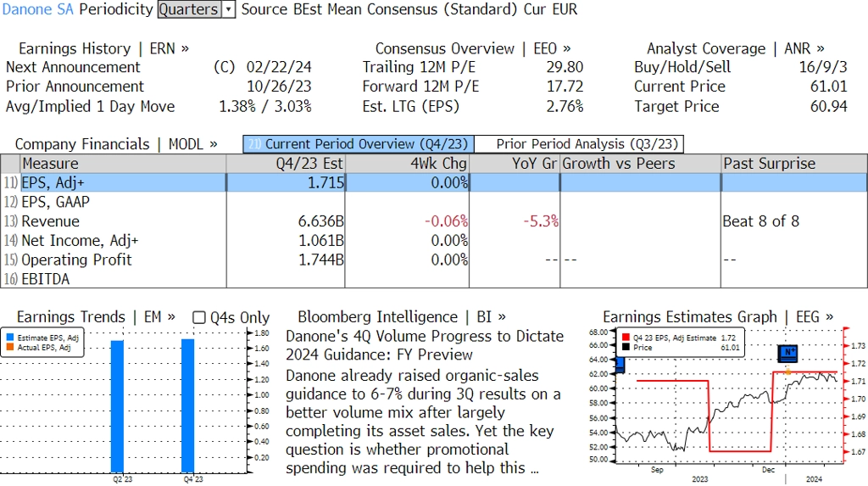Open the Danone 4Q Volume Progress article headline
This screenshot has height=486, width=868.
pos(425,345)
